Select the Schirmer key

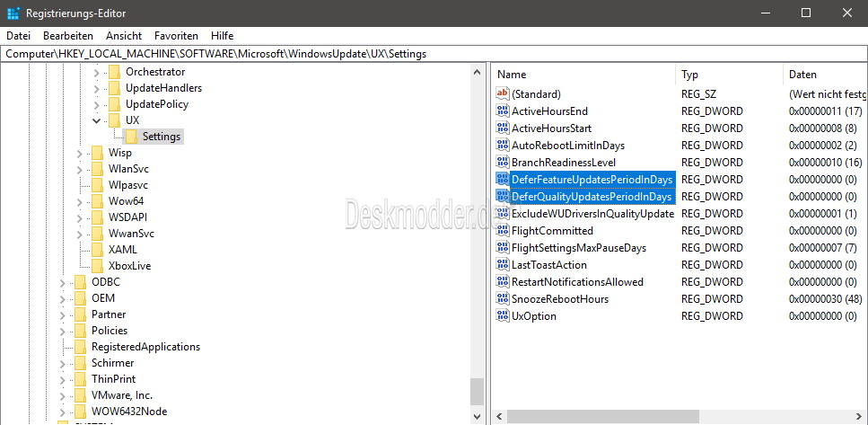pyautogui.click(x=112, y=363)
